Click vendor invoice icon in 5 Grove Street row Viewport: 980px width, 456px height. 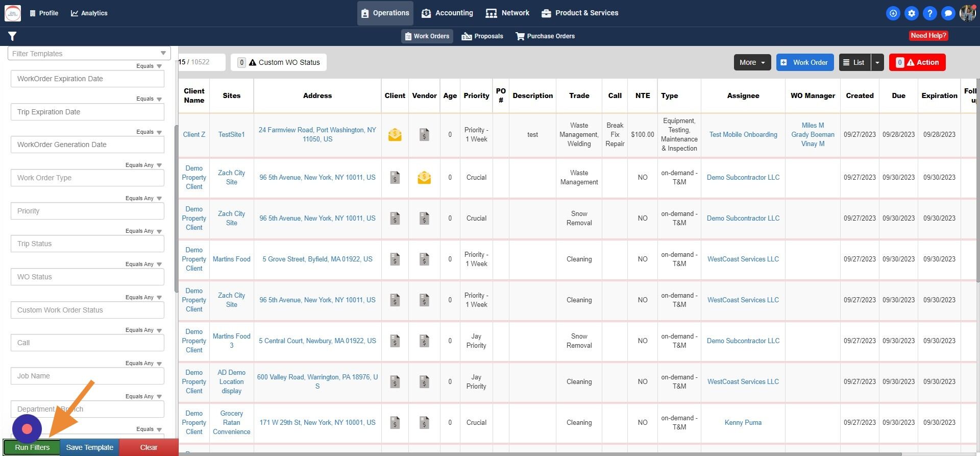pos(424,259)
